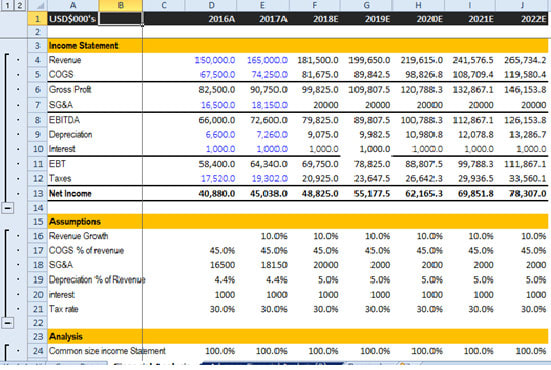Select row 23 header
The height and width of the screenshot is (370, 551).
coord(37,336)
